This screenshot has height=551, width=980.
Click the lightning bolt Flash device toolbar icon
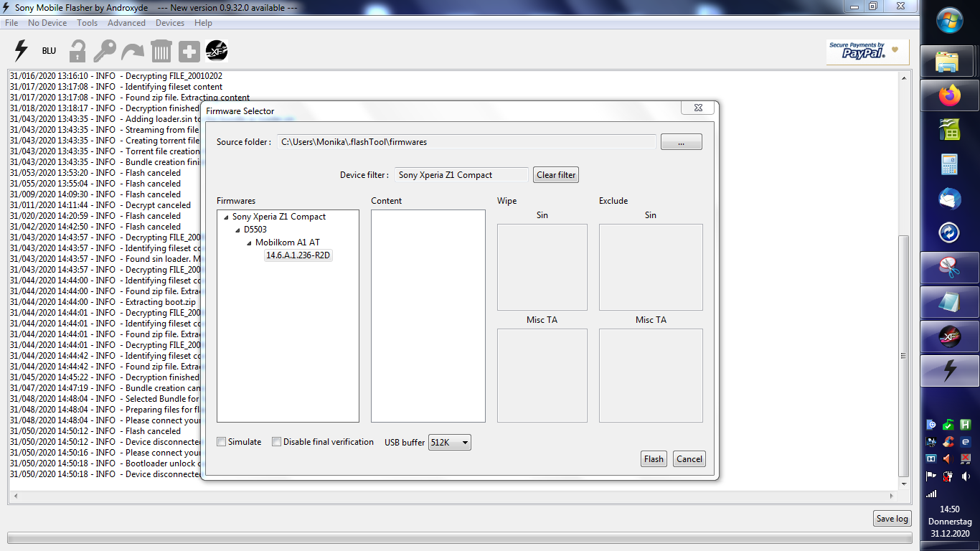tap(22, 51)
